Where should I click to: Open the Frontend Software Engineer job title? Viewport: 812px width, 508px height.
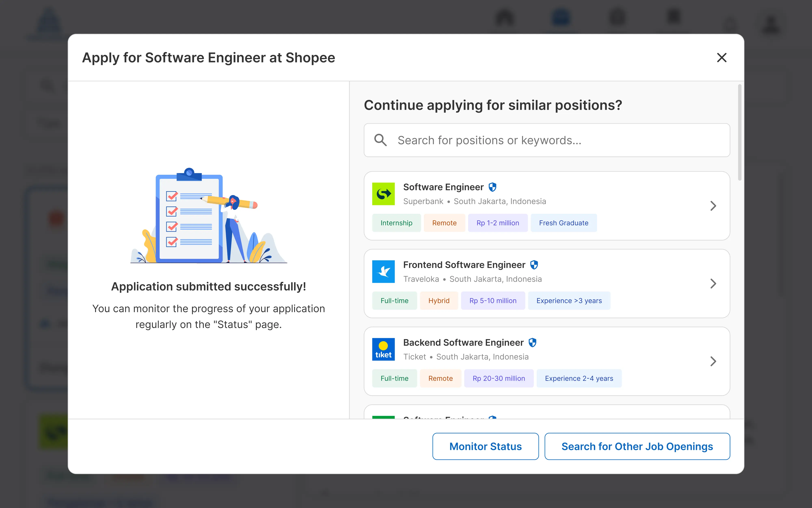coord(464,265)
